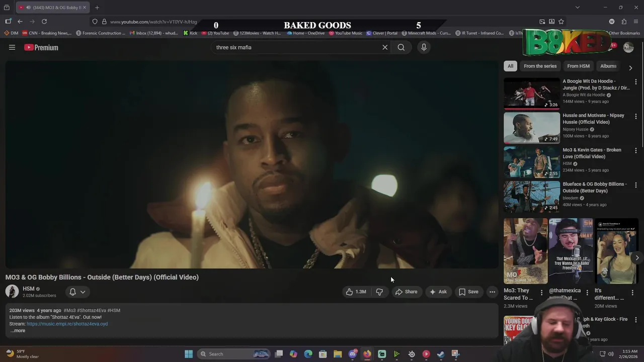
Task: Show next shorts with the arrow
Action: [x=637, y=257]
